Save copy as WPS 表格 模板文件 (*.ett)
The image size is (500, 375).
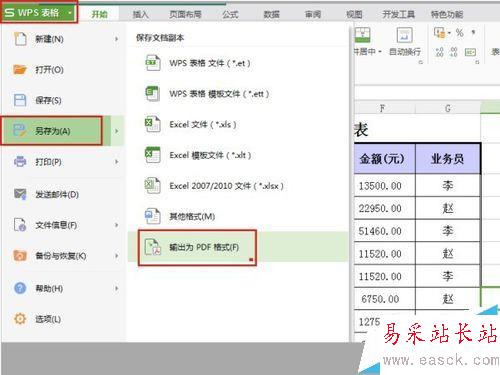coord(219,94)
